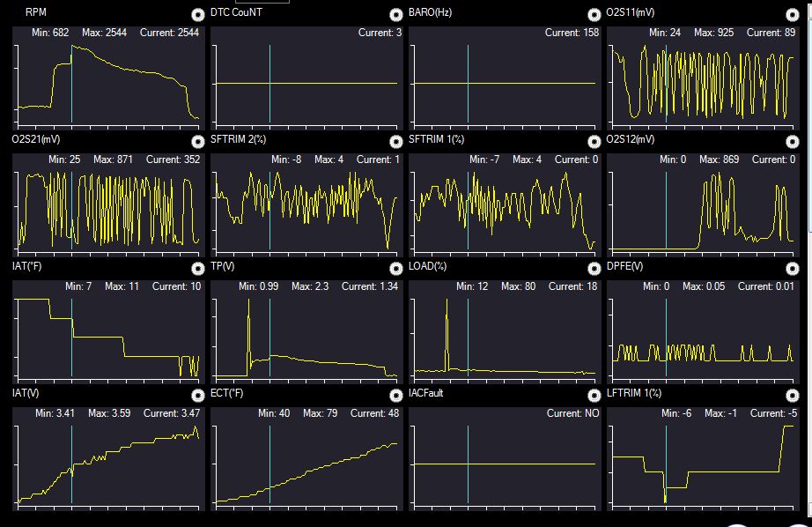This screenshot has width=812, height=527.
Task: Toggle the IAT(°F) graph radio button
Action: click(197, 269)
